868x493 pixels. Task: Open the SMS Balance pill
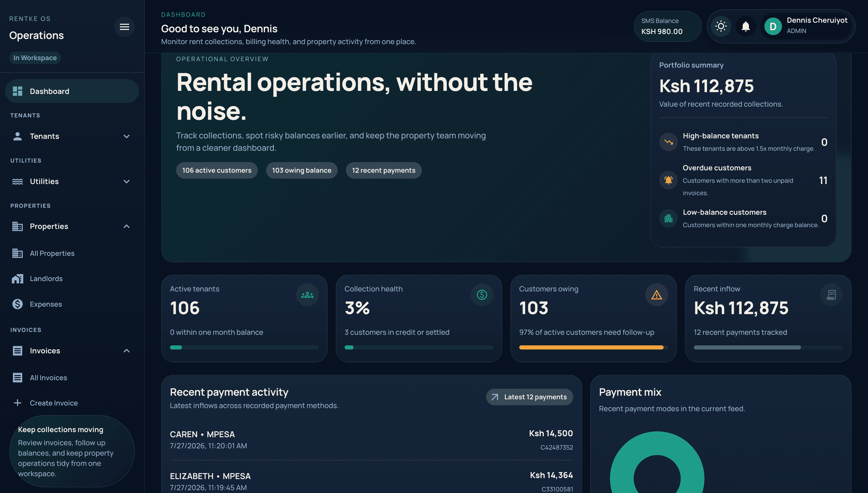(668, 26)
